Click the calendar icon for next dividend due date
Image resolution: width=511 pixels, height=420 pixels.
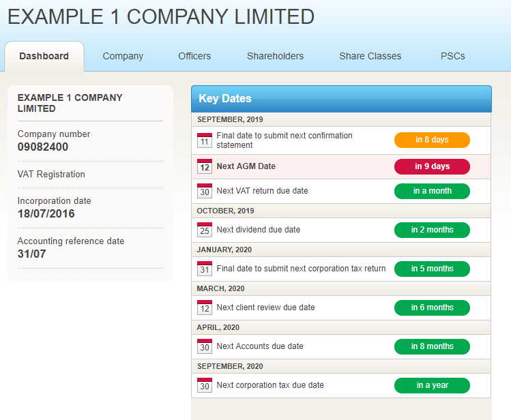205,230
